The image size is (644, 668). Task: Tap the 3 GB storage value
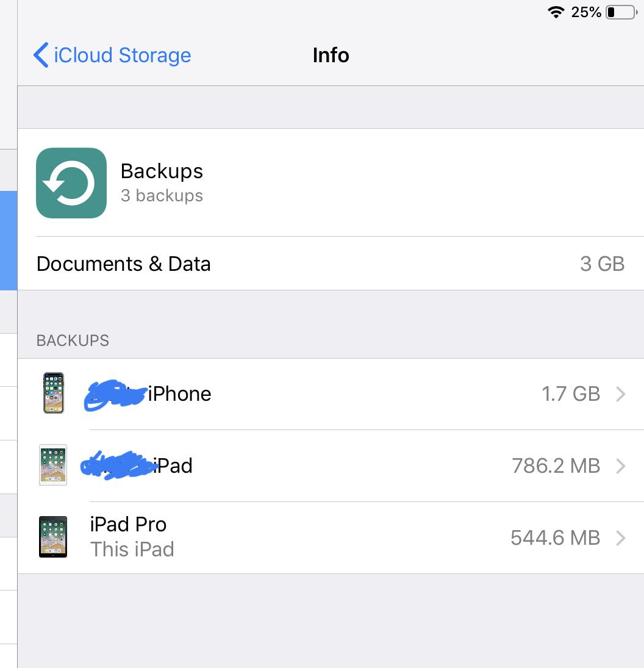pyautogui.click(x=602, y=264)
